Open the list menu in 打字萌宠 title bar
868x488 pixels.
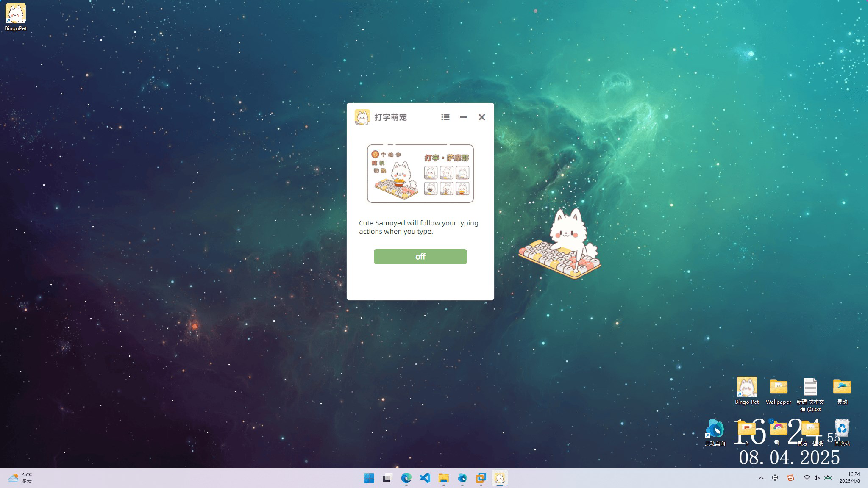click(445, 117)
